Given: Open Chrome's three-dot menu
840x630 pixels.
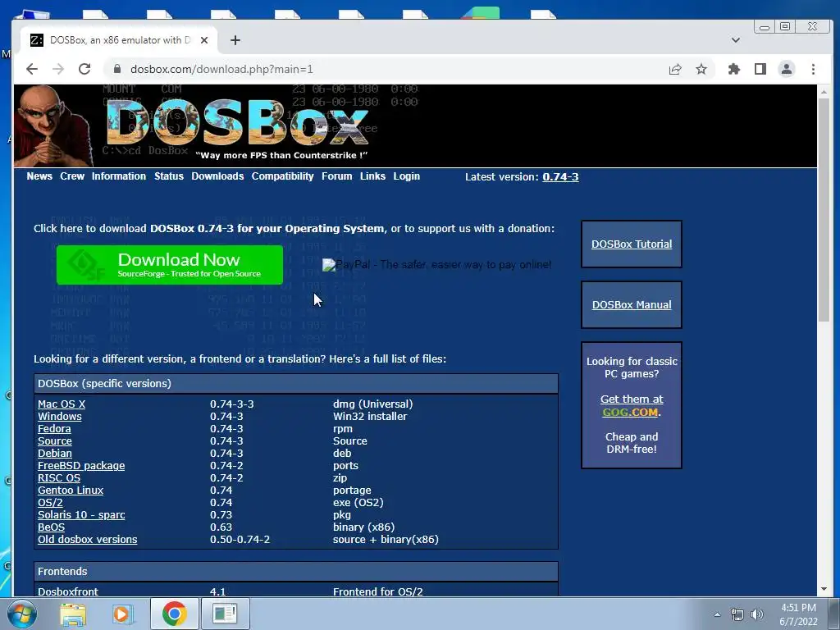Looking at the screenshot, I should [813, 69].
